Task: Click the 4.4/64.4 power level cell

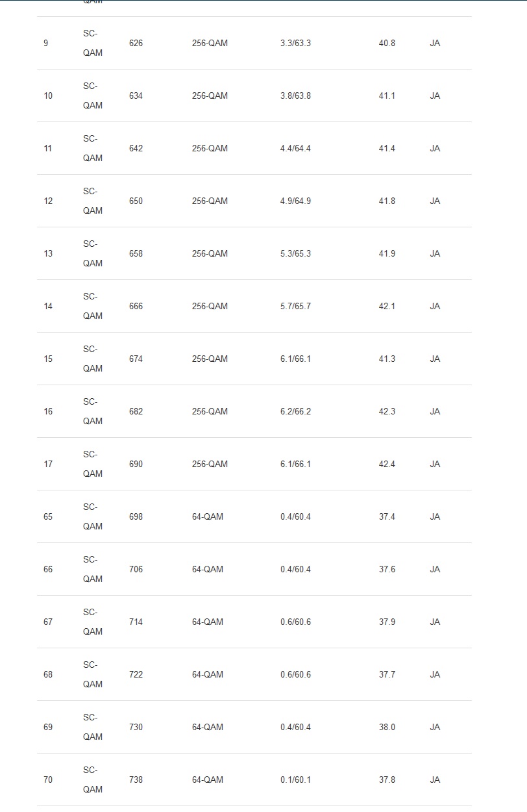Action: [295, 149]
